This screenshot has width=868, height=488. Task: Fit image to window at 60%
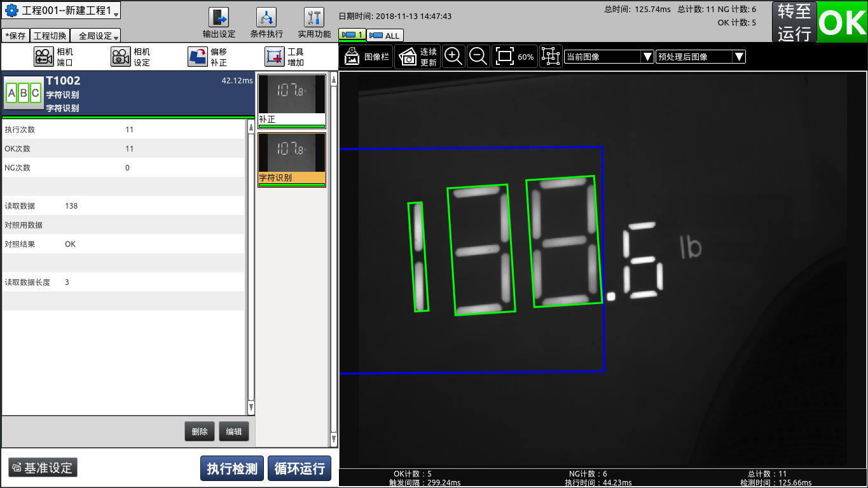pyautogui.click(x=514, y=57)
